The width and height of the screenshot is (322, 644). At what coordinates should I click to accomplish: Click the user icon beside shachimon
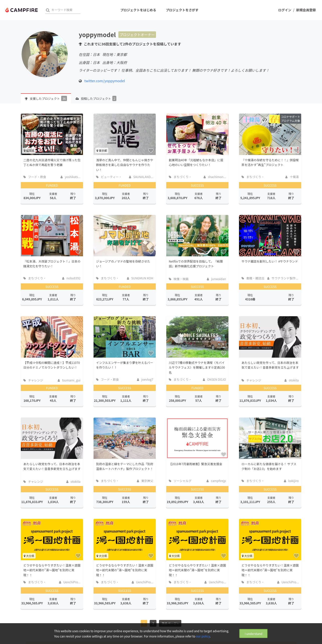[205, 177]
